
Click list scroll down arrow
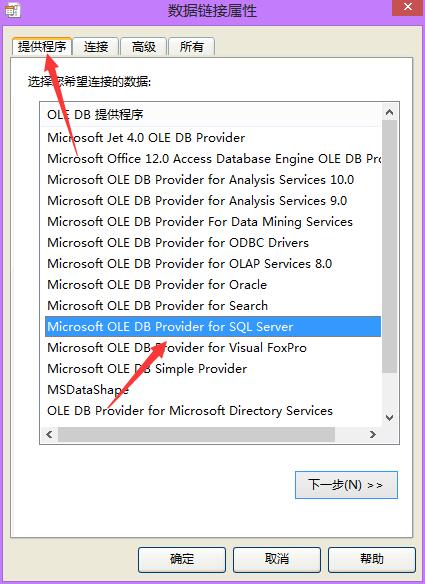pyautogui.click(x=390, y=417)
